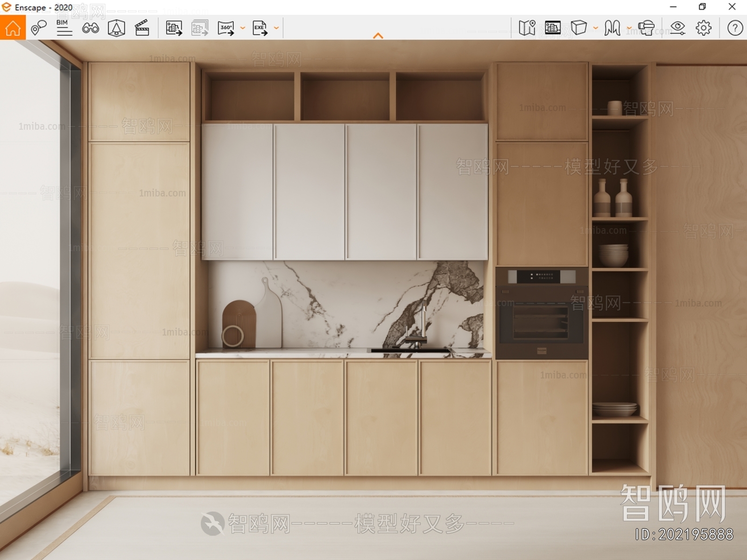Image resolution: width=747 pixels, height=560 pixels.
Task: Expand the 360° panorama dropdown arrow
Action: (x=243, y=28)
